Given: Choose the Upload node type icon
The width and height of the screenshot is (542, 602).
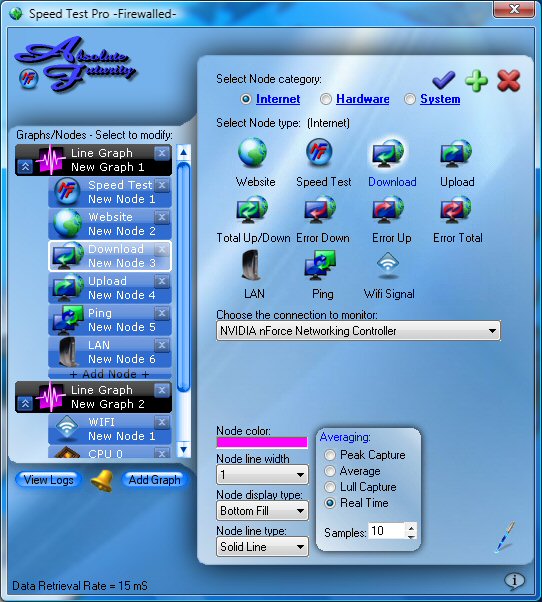Looking at the screenshot, I should tap(456, 154).
